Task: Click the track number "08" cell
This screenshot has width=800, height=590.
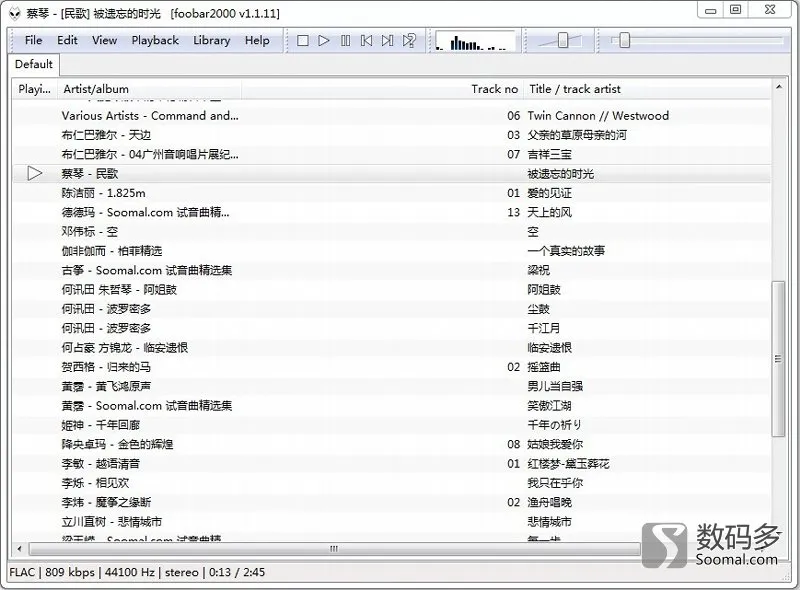Action: tap(513, 444)
